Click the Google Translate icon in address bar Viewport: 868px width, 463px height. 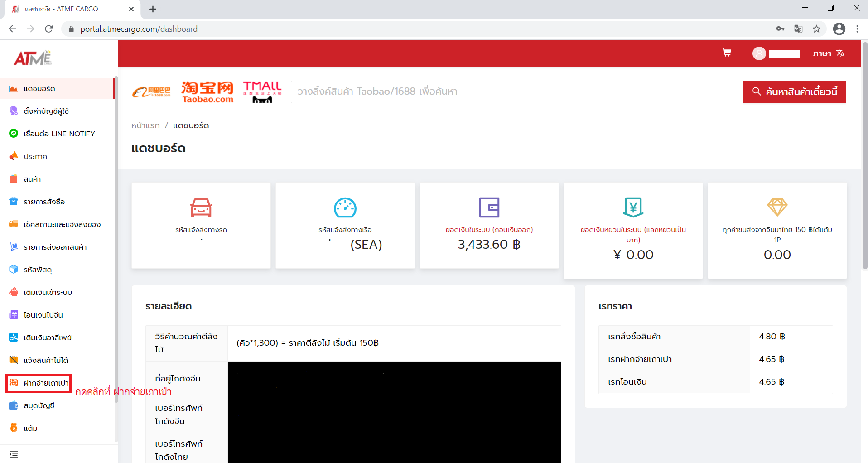pyautogui.click(x=798, y=29)
